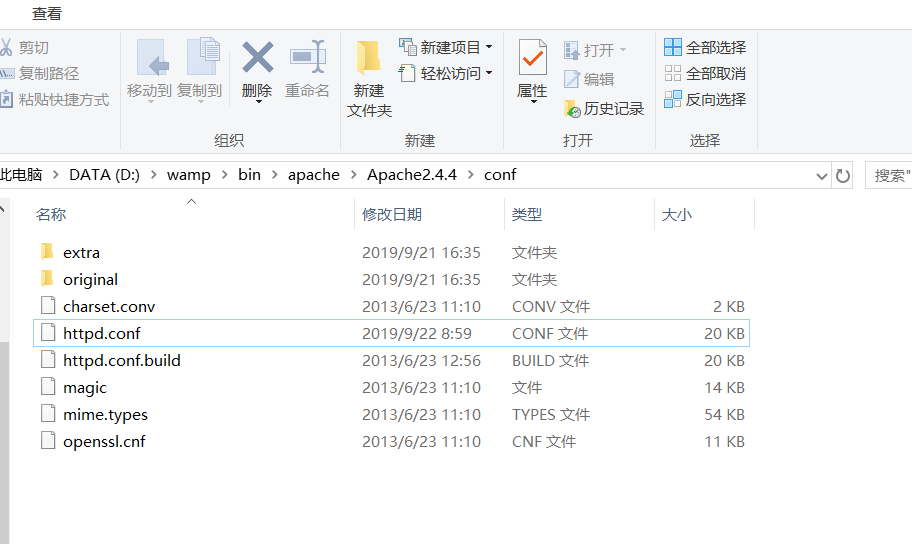Sort by Type (类型) column header
The image size is (912, 544).
[x=527, y=214]
